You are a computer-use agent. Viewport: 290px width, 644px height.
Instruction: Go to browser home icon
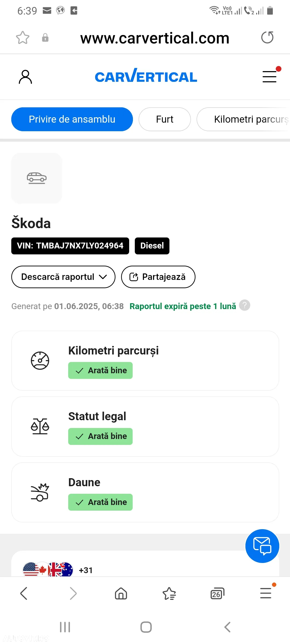click(x=121, y=593)
